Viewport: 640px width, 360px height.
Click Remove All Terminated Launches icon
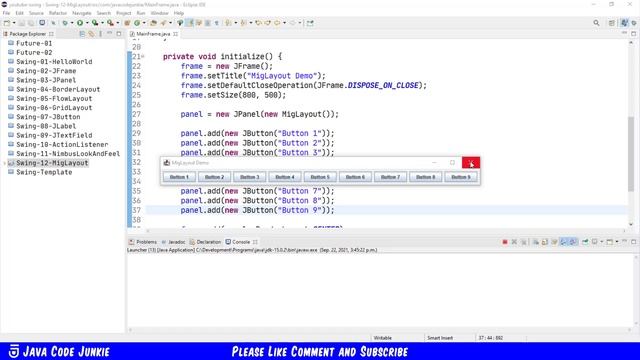[524, 242]
